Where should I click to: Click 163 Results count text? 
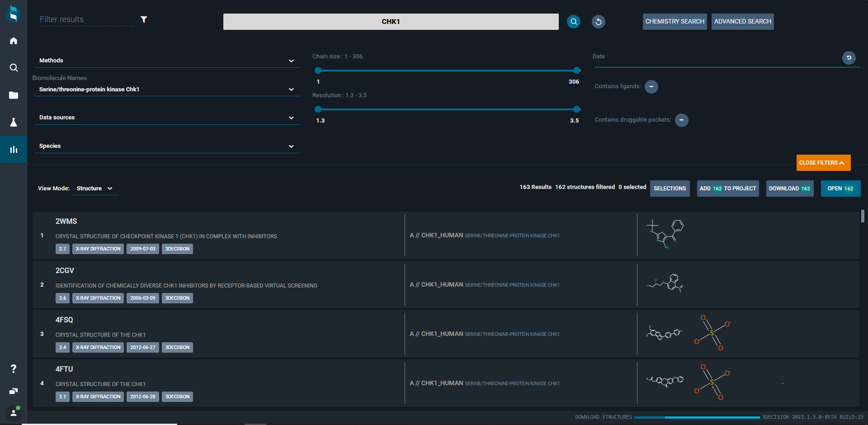click(x=535, y=187)
